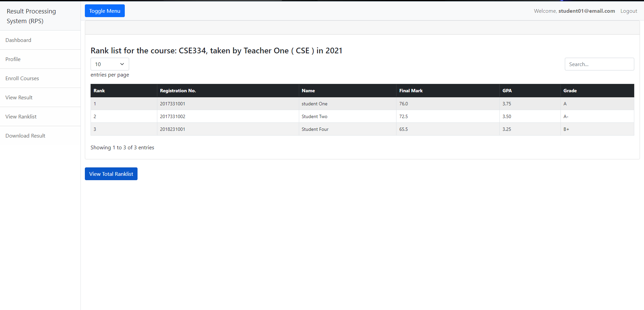This screenshot has height=310, width=644.
Task: Click the Logout link
Action: [629, 11]
